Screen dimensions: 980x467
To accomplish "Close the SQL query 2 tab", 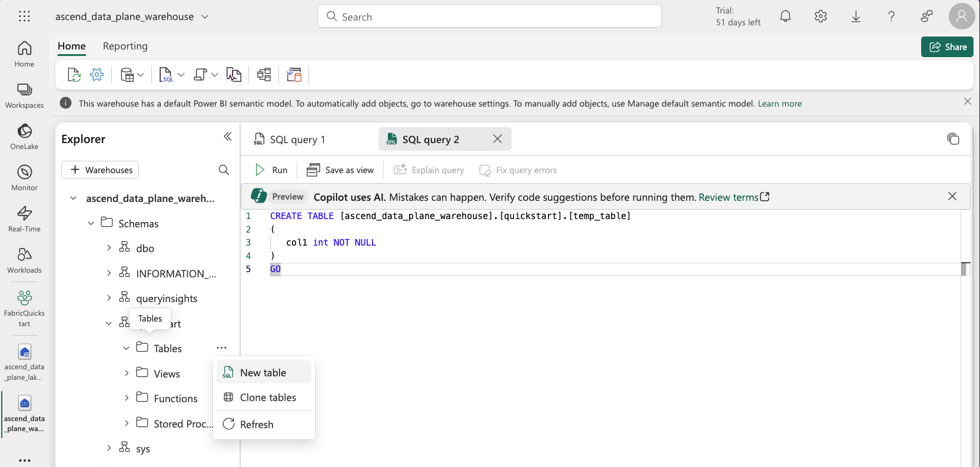I will (497, 139).
